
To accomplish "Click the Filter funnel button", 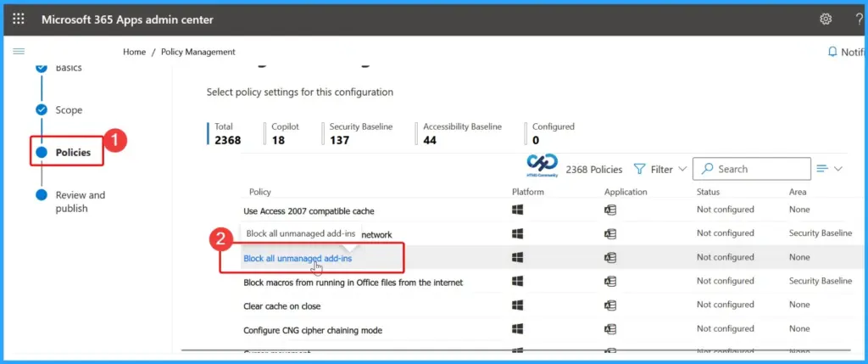I will tap(659, 169).
